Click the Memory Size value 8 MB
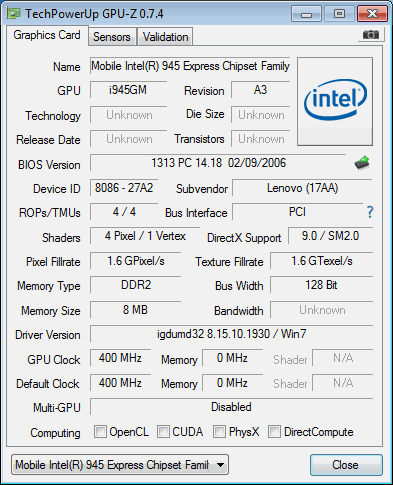 (136, 310)
